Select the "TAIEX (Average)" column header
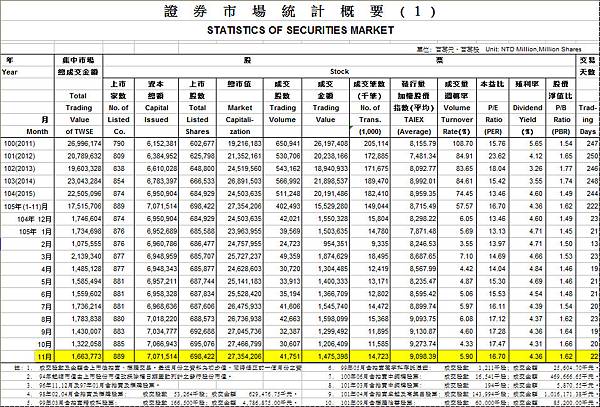Viewport: 600px width, 407px height. tap(414, 125)
